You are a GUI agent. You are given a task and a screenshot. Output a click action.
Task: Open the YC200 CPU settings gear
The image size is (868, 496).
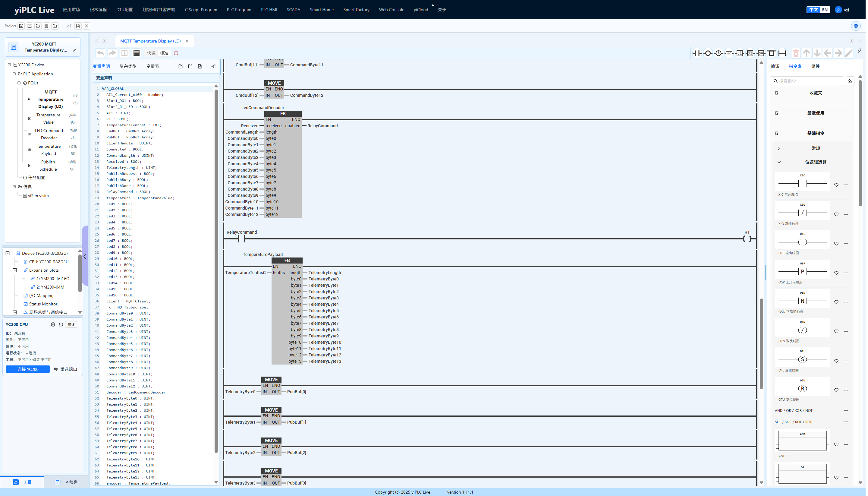click(x=53, y=325)
